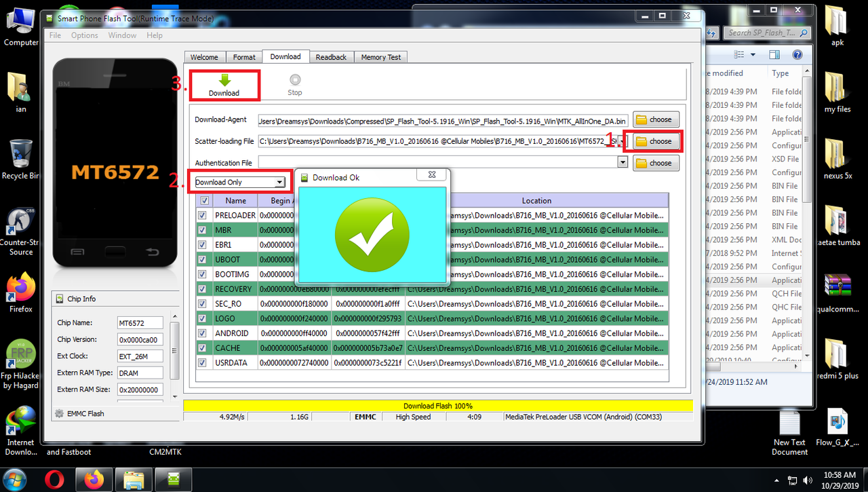Screen dimensions: 868x492
Task: Click the Explorer refresh arrows icon
Action: (x=712, y=32)
